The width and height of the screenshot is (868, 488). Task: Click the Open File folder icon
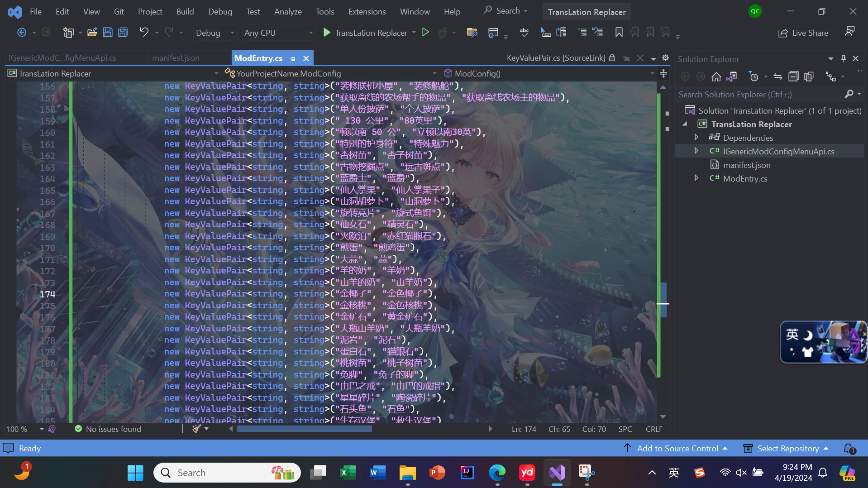pyautogui.click(x=92, y=33)
